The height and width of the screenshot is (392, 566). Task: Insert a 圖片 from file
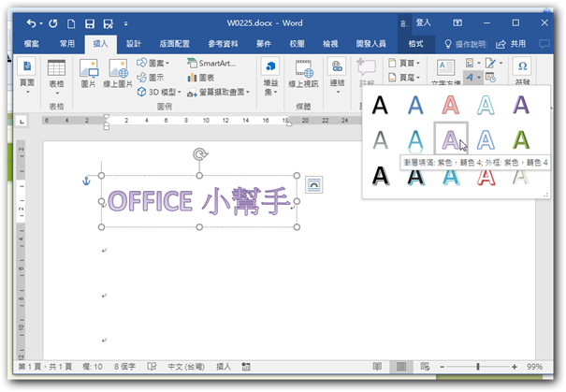coord(89,74)
